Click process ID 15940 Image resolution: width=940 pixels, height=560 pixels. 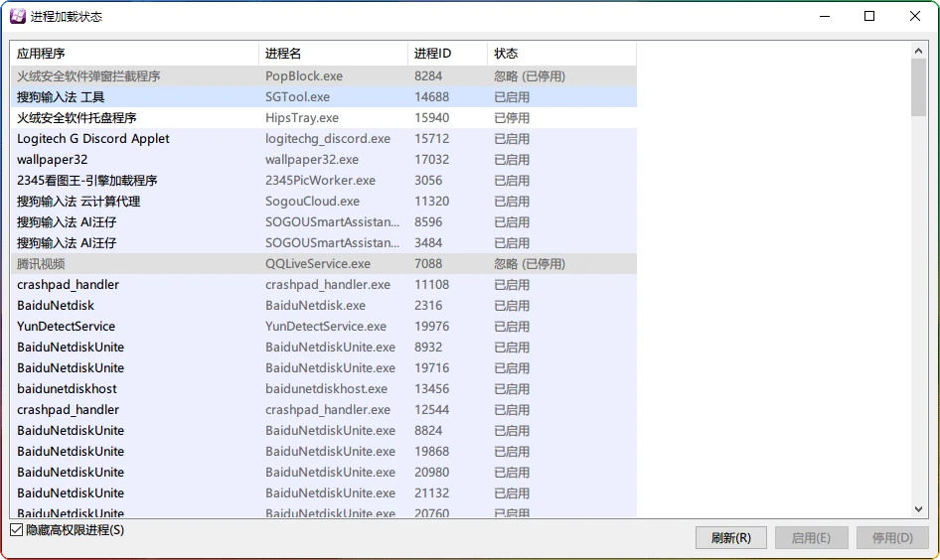(431, 118)
